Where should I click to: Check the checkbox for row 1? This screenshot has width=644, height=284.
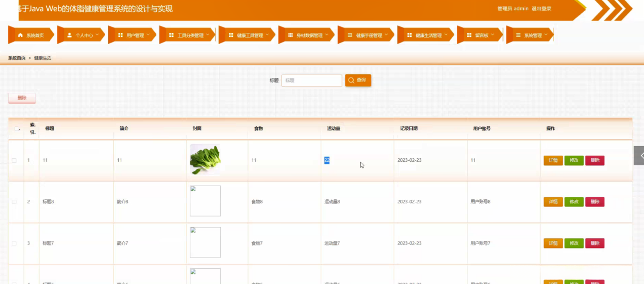tap(14, 160)
